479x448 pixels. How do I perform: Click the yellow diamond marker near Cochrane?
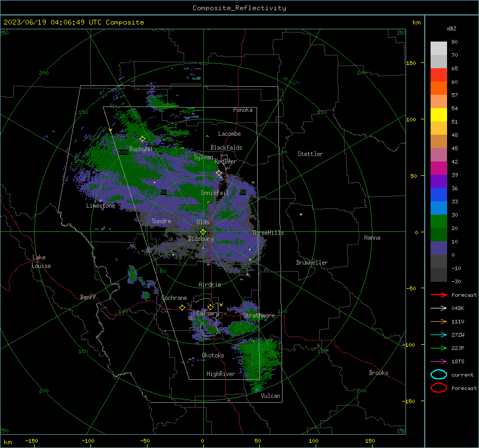click(183, 307)
